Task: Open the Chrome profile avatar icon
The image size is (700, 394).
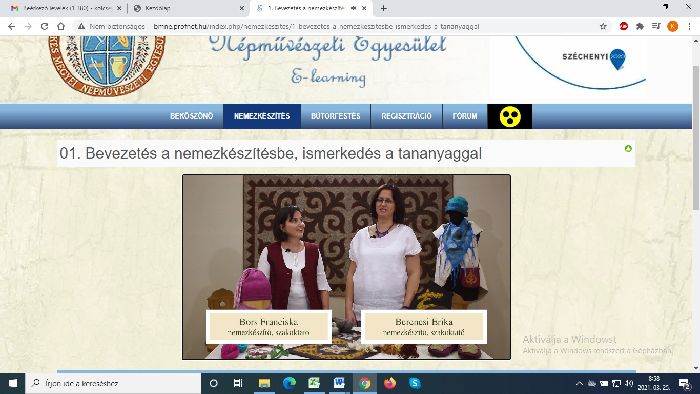Action: pyautogui.click(x=672, y=26)
